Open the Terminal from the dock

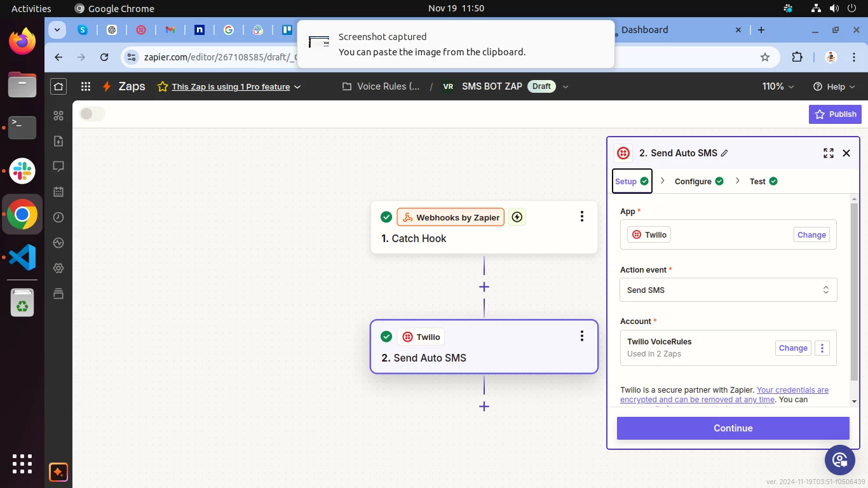coord(22,128)
